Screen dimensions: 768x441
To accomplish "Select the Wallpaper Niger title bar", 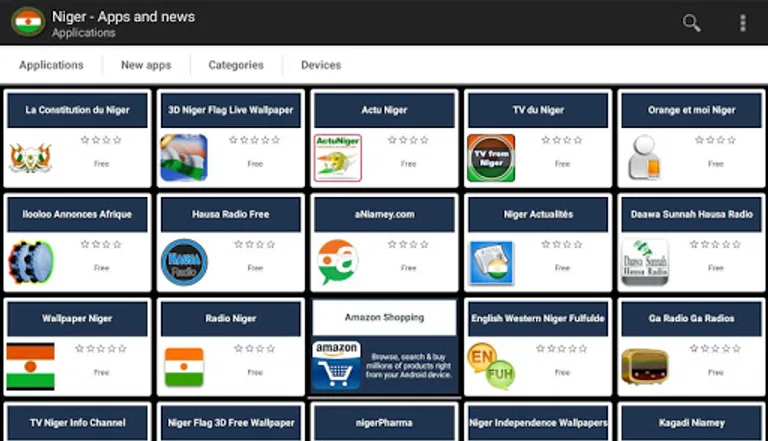I will (77, 319).
